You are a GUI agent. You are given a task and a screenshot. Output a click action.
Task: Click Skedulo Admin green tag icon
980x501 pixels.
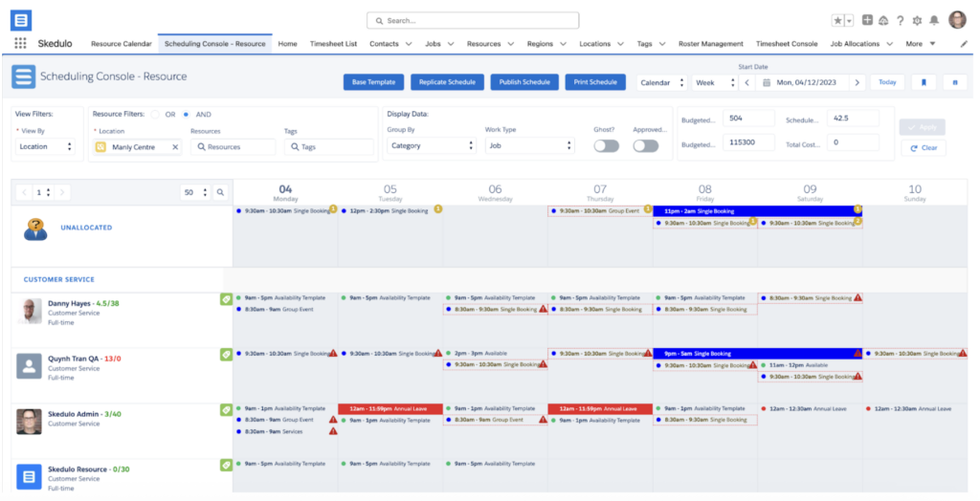point(226,410)
